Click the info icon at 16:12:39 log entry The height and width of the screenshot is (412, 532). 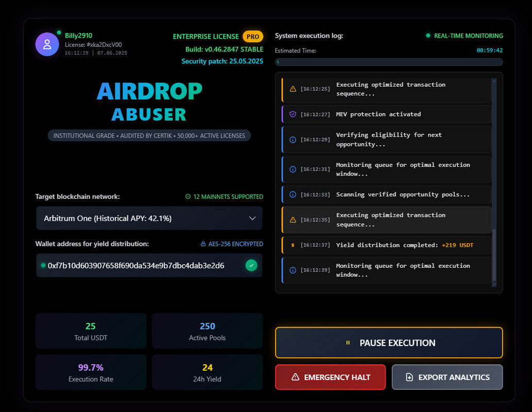[293, 270]
